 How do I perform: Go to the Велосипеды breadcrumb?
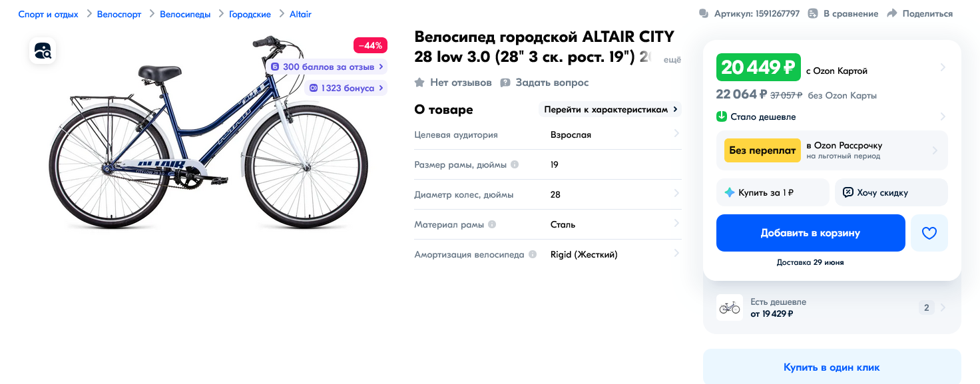point(185,14)
